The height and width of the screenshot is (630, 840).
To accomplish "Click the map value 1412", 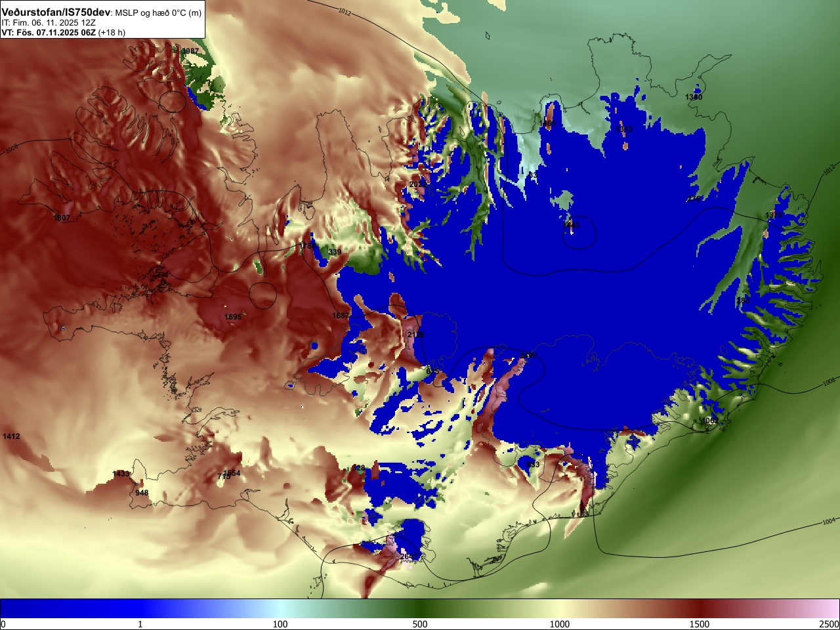I will point(11,436).
